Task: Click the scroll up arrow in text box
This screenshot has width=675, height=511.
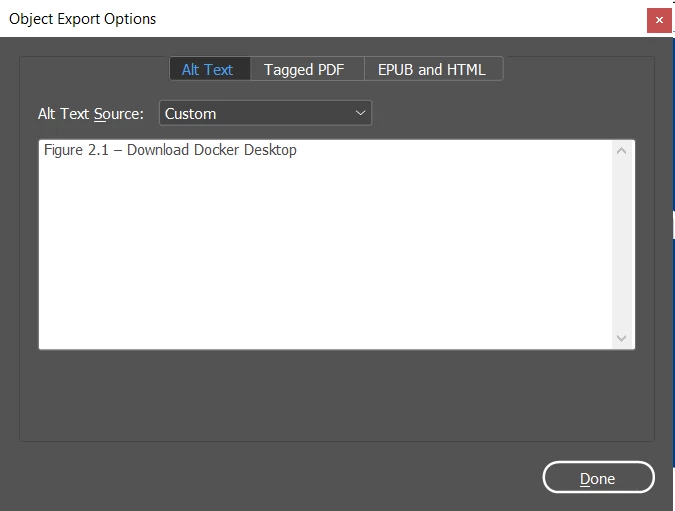Action: coord(621,151)
